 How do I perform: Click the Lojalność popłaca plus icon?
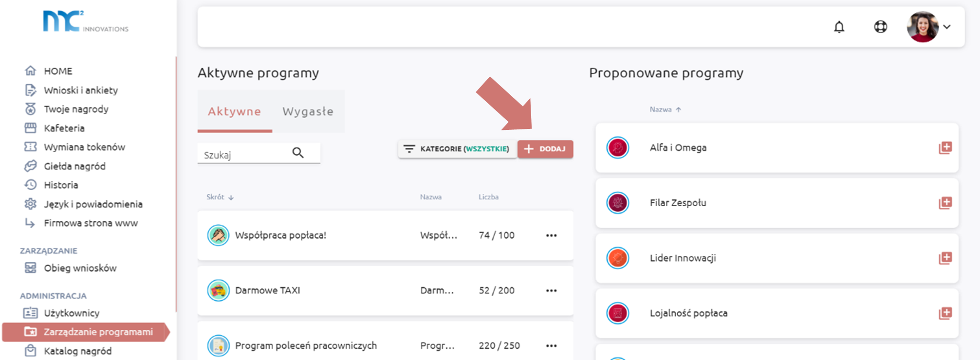click(945, 313)
